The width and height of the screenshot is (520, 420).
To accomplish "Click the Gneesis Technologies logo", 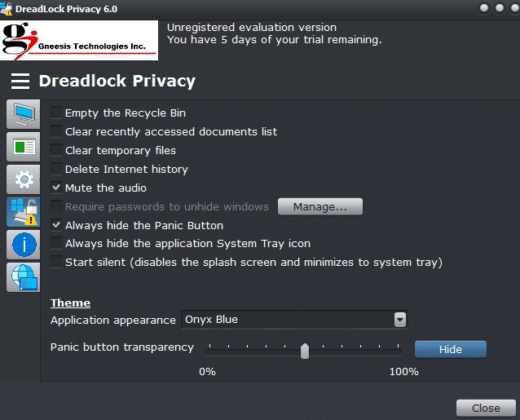I will [x=79, y=40].
